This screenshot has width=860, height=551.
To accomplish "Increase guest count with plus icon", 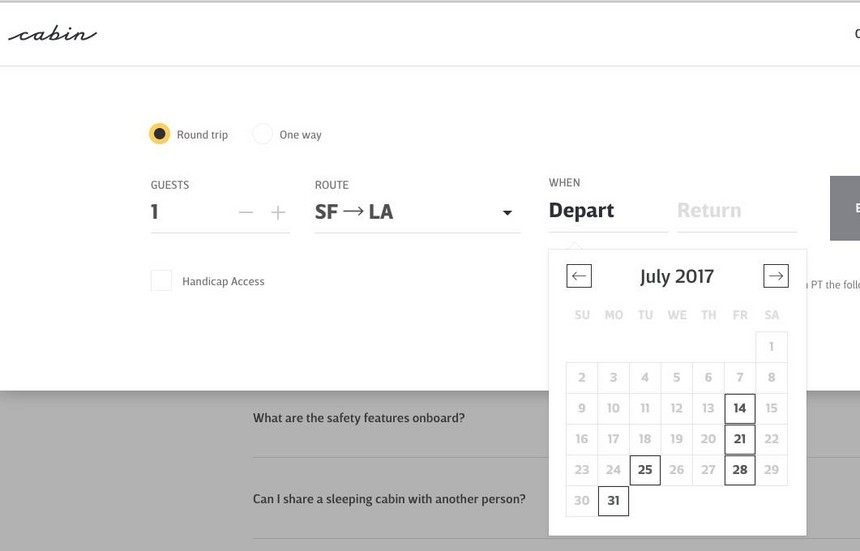I will coord(278,212).
